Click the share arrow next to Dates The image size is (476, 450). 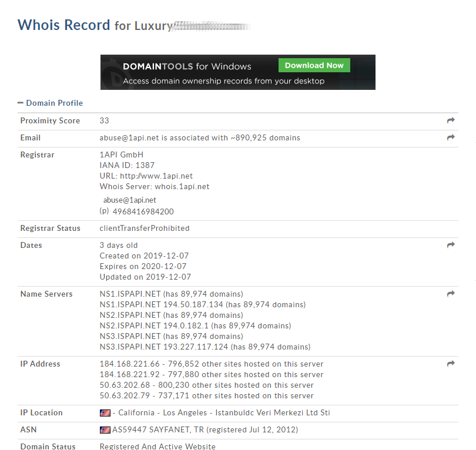click(451, 245)
